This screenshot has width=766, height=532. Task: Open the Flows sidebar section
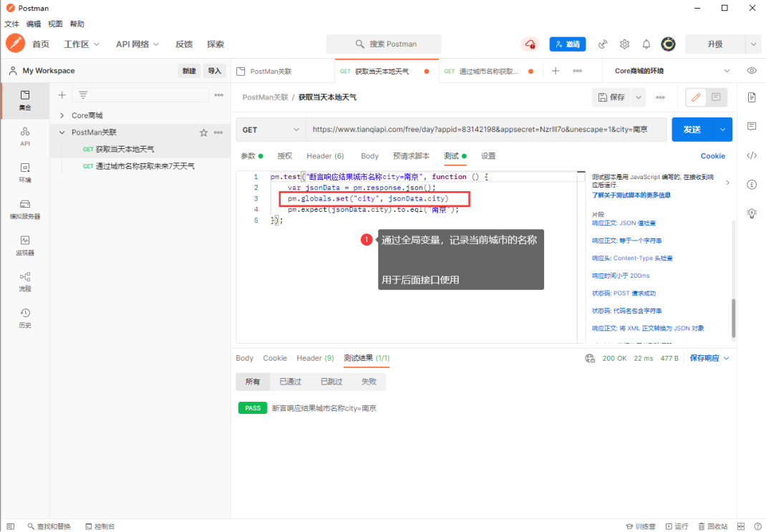pyautogui.click(x=25, y=282)
